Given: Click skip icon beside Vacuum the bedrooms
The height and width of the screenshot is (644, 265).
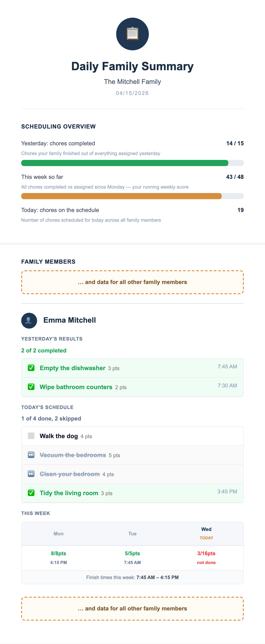Looking at the screenshot, I should (31, 455).
